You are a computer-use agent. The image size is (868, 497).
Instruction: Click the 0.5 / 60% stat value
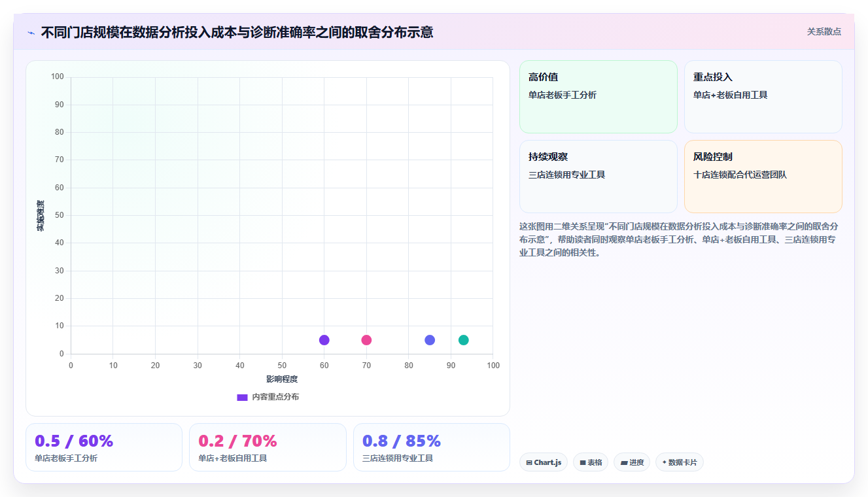coord(74,441)
